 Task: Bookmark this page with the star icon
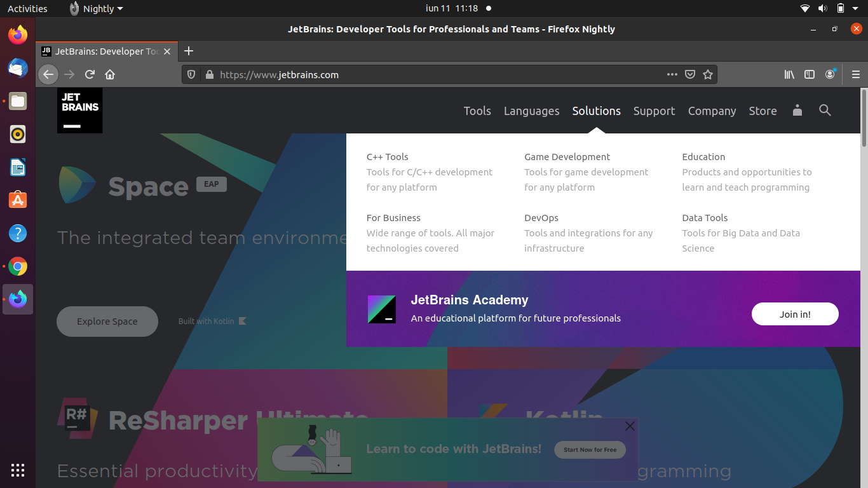pos(708,74)
